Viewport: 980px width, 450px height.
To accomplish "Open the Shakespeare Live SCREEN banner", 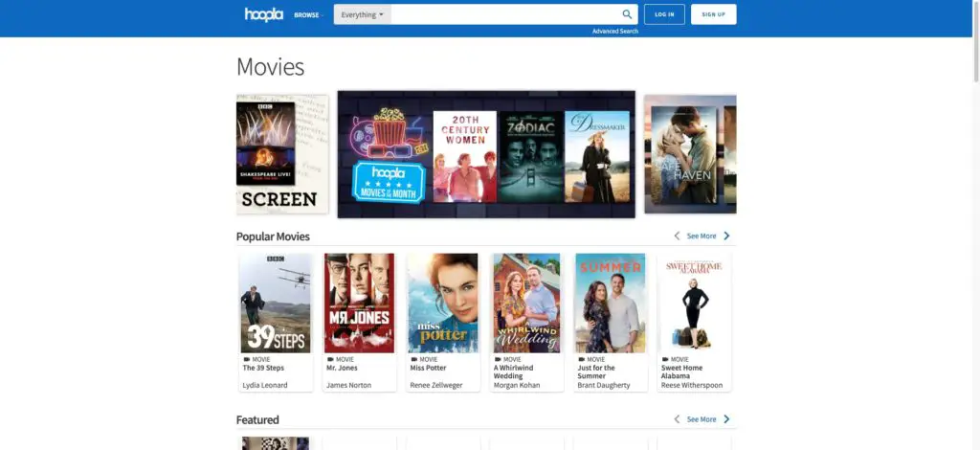I will 282,154.
